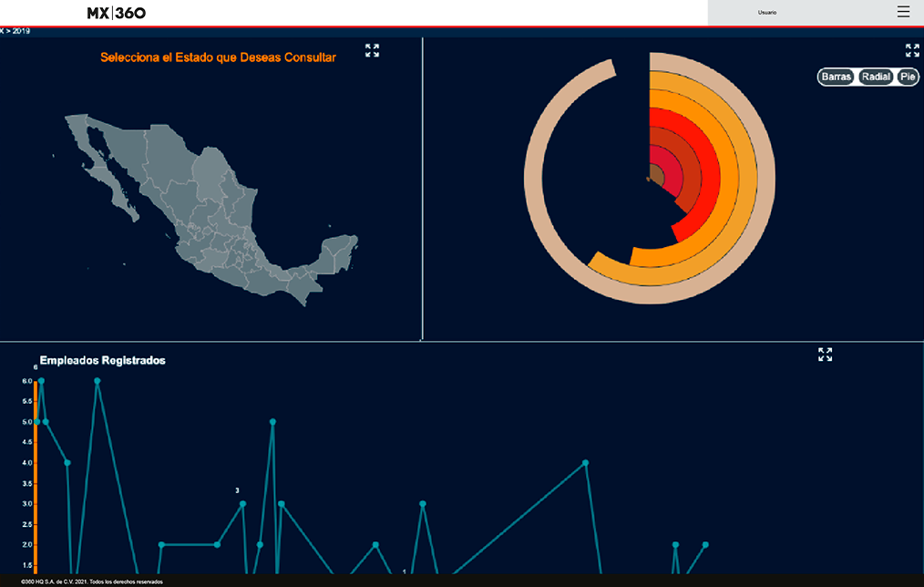This screenshot has height=587, width=924.
Task: Click the orange vertical axis bar on the line chart
Action: (x=36, y=474)
